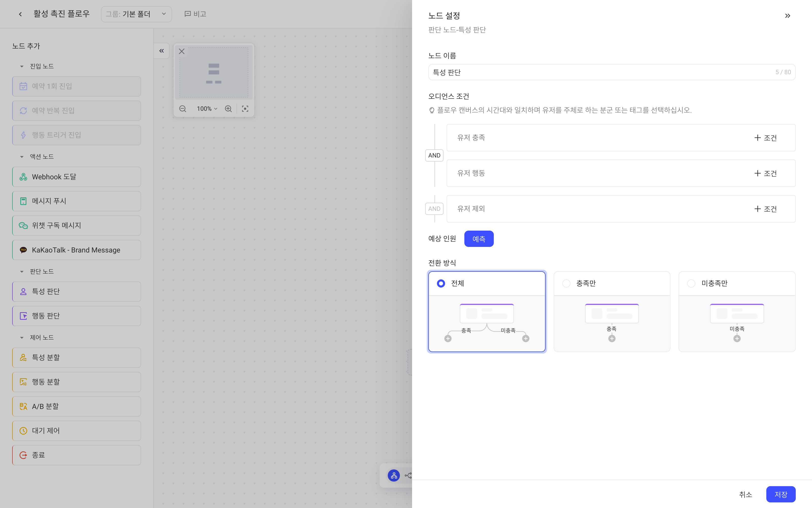Viewport: 812px width, 508px height.
Task: Add a condition to 유저 행동
Action: 765,173
